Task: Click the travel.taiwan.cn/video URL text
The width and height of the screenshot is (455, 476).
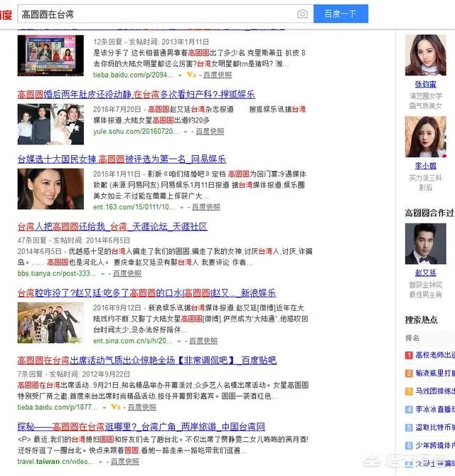Action: pos(56,462)
